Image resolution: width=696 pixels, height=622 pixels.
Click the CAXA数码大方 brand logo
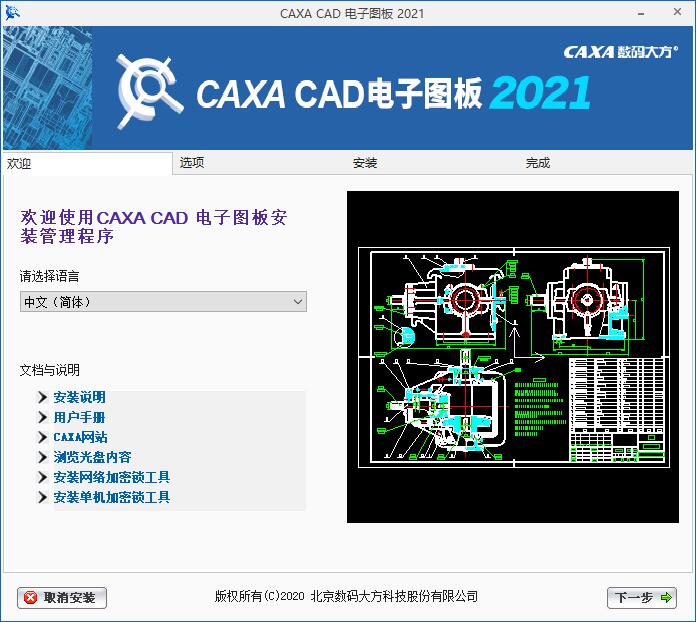click(621, 52)
